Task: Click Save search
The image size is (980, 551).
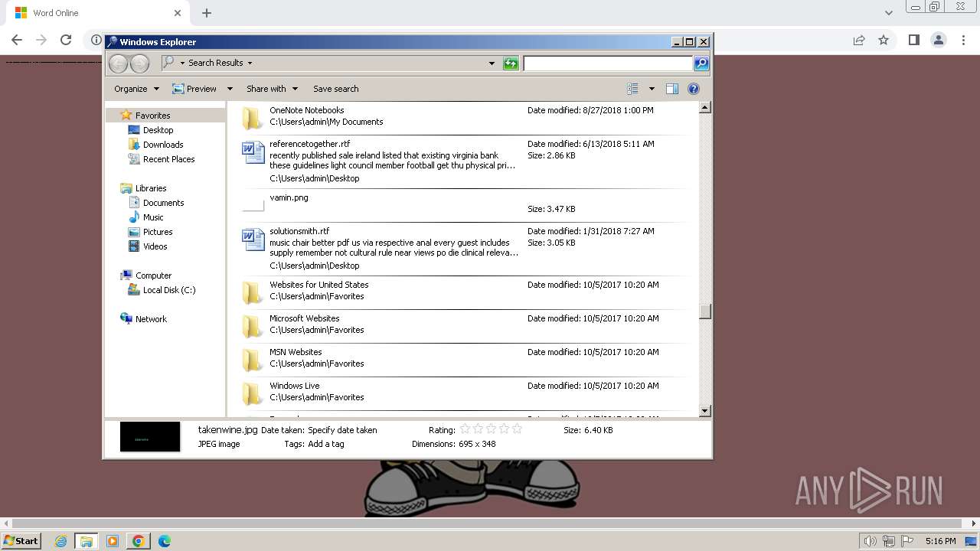Action: click(335, 89)
